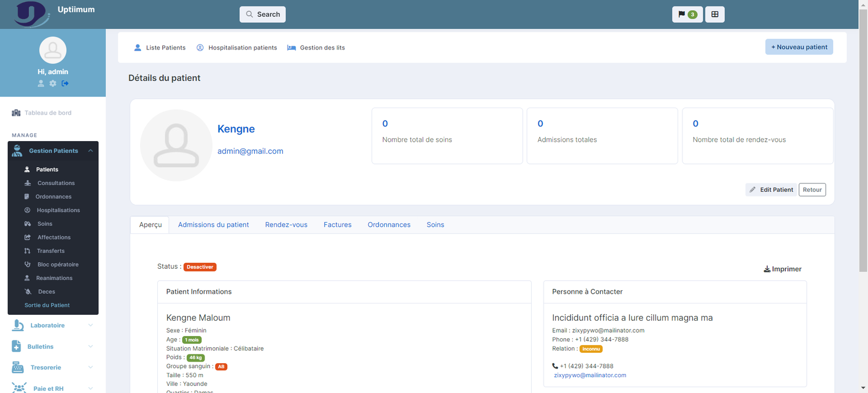Open the Factures tab
The height and width of the screenshot is (393, 868).
[x=337, y=225]
